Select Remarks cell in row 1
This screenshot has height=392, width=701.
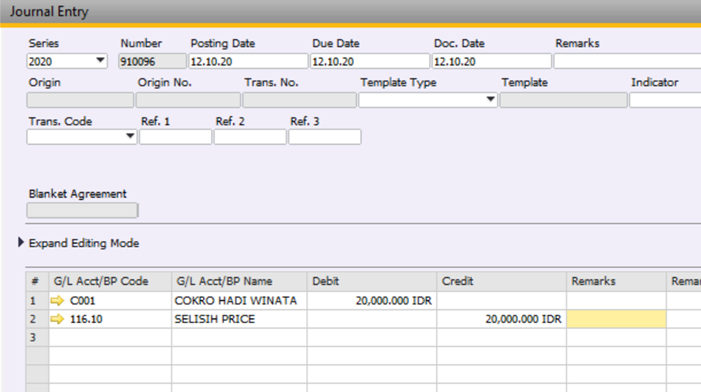pos(617,301)
